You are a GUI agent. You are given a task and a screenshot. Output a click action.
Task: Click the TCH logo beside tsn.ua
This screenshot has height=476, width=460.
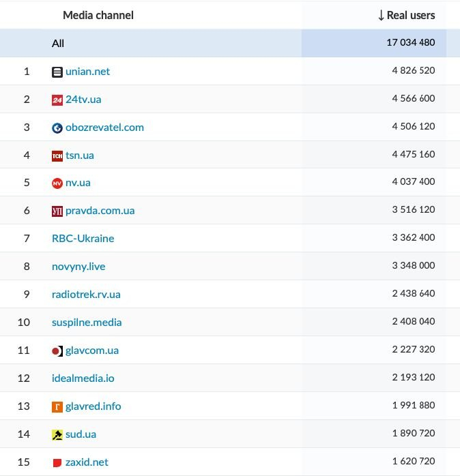point(57,155)
